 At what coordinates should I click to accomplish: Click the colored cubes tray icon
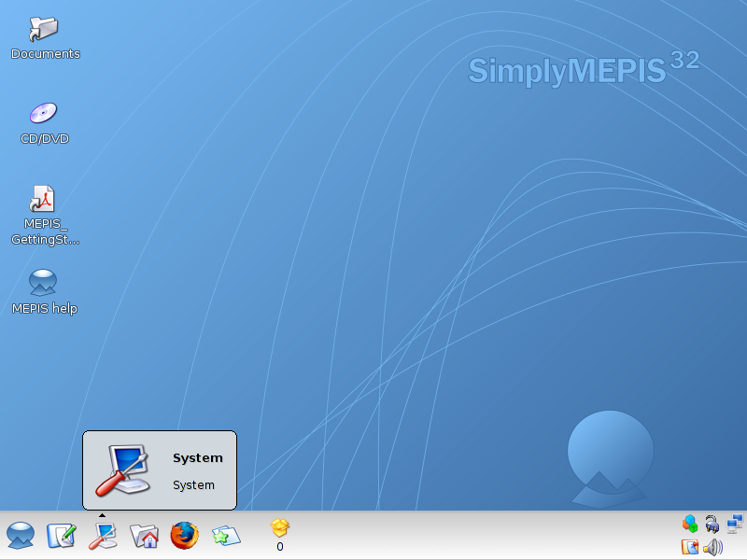pos(690,524)
